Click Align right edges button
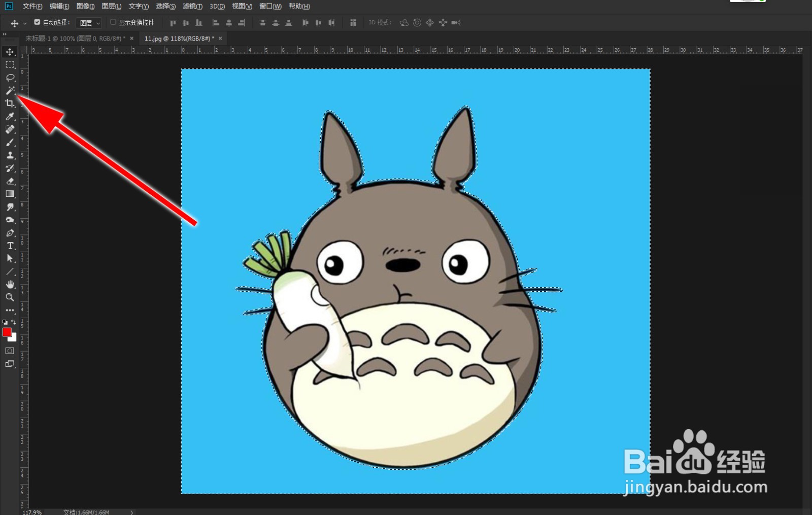The width and height of the screenshot is (812, 515). point(242,23)
